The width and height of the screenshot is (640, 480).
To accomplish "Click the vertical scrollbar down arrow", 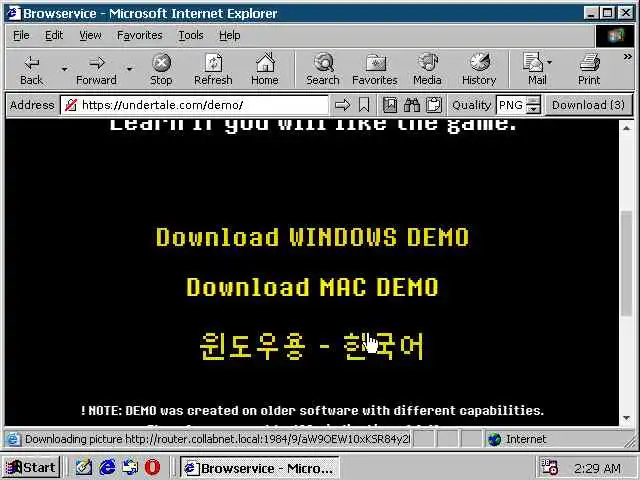I will pyautogui.click(x=627, y=418).
